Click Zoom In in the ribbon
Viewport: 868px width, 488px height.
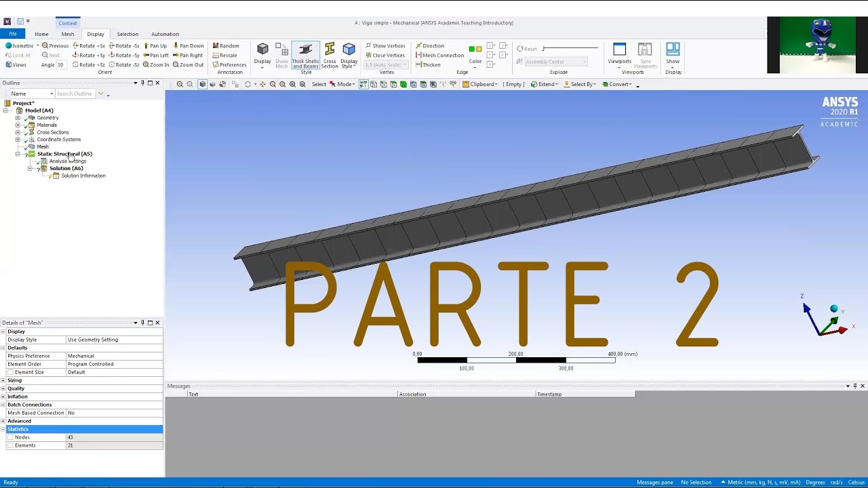point(156,64)
